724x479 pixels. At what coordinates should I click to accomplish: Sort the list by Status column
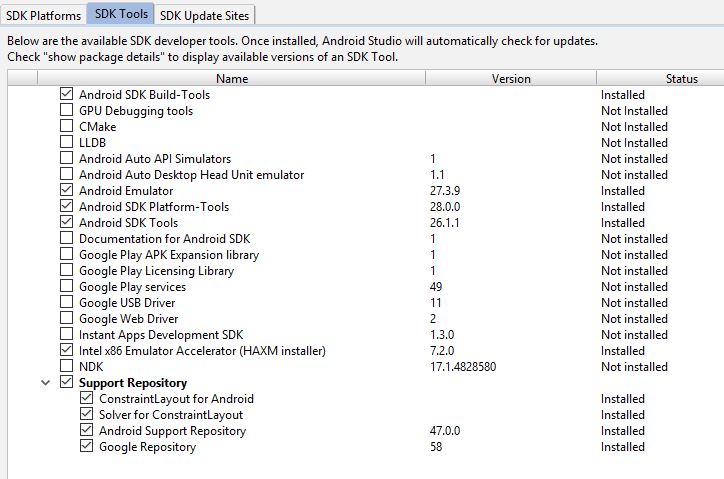pos(681,78)
